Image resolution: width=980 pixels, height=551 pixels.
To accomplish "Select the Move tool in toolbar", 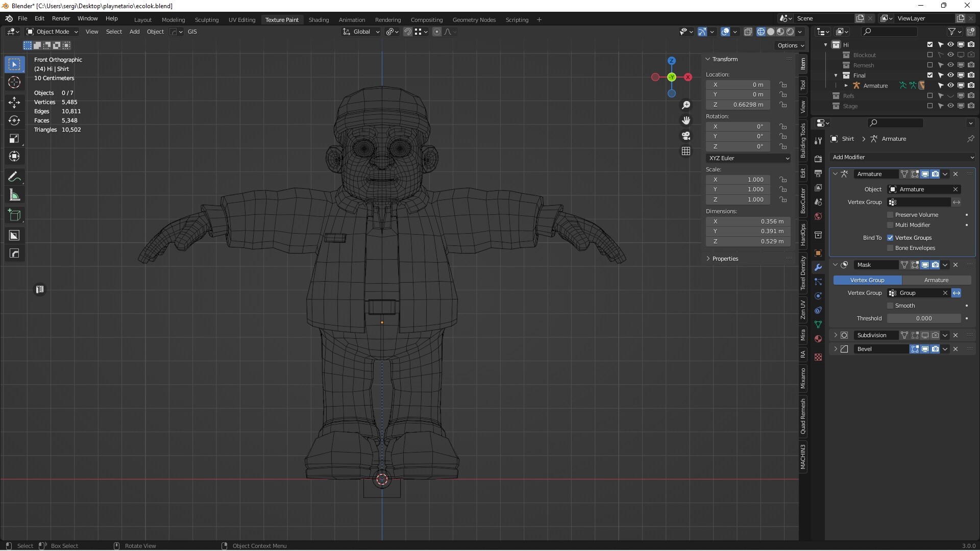I will coord(14,103).
